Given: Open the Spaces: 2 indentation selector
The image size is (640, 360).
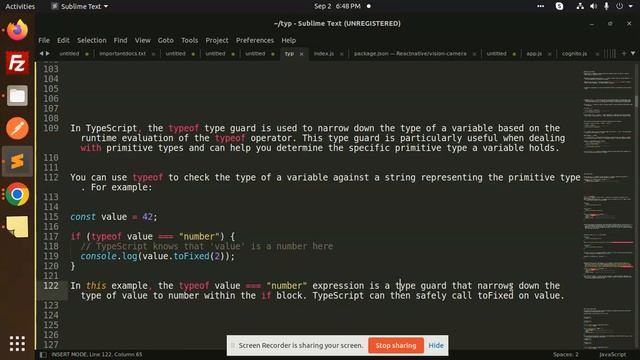Looking at the screenshot, I should click(x=566, y=355).
